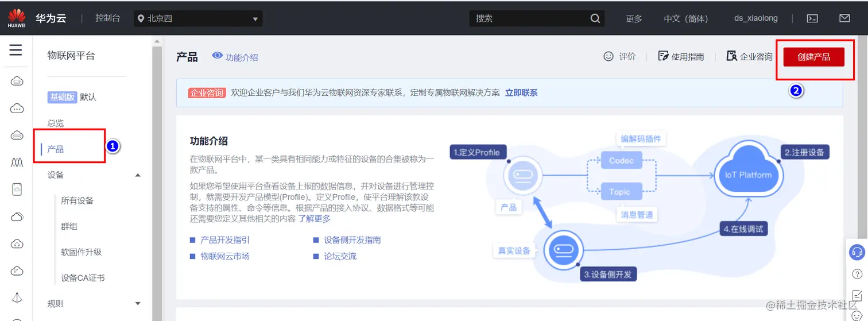Open the 更多 menu
Screen dimensions: 868x321
(634, 18)
